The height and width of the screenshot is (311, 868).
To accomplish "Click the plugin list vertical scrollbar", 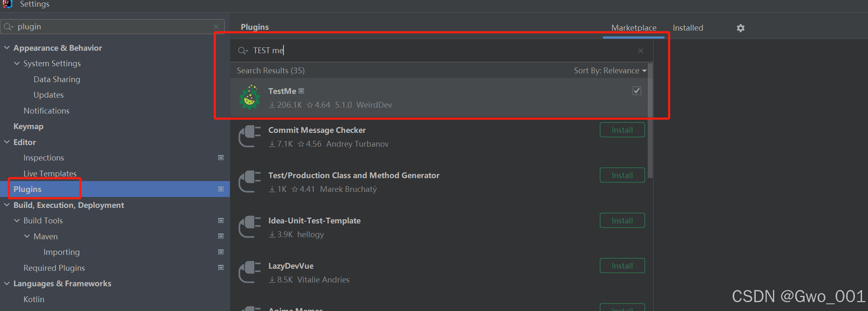I will pyautogui.click(x=650, y=122).
